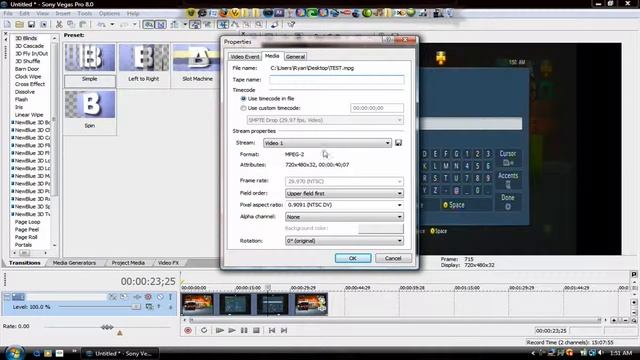Open the redo history dropdown arrow

click(x=134, y=24)
